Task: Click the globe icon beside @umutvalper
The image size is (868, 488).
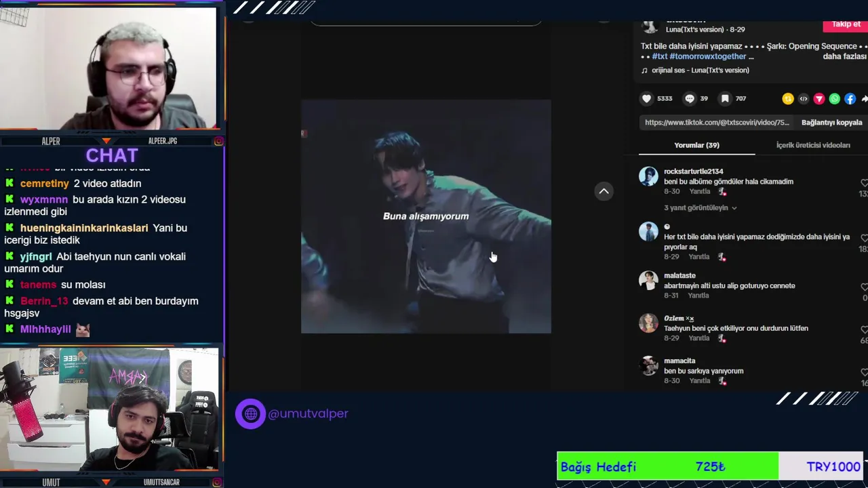Action: (x=250, y=413)
